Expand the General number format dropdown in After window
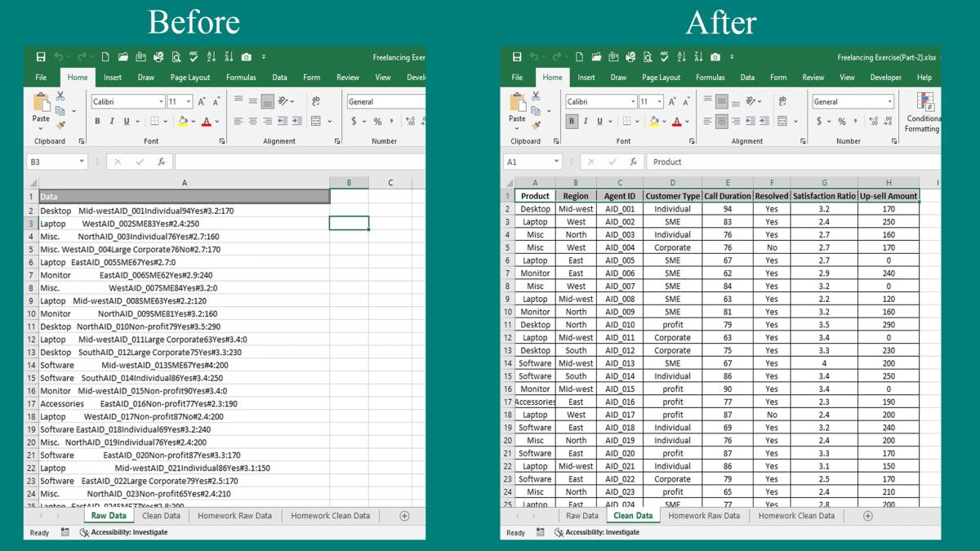The width and height of the screenshot is (980, 551). click(x=889, y=102)
